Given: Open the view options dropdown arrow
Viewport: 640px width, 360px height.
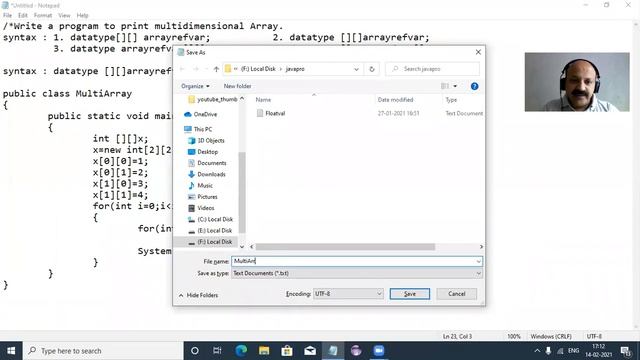Looking at the screenshot, I should point(455,86).
